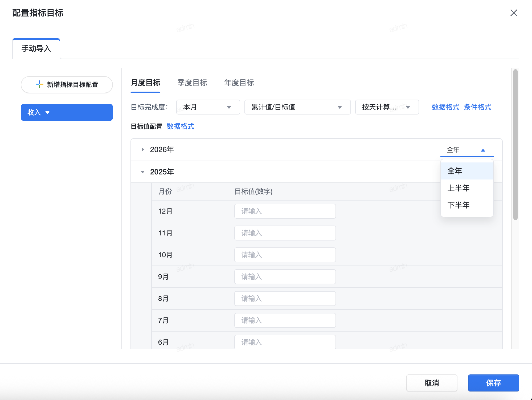The image size is (532, 400).
Task: Click 数据格式 next to 目标值配置
Action: [x=180, y=126]
